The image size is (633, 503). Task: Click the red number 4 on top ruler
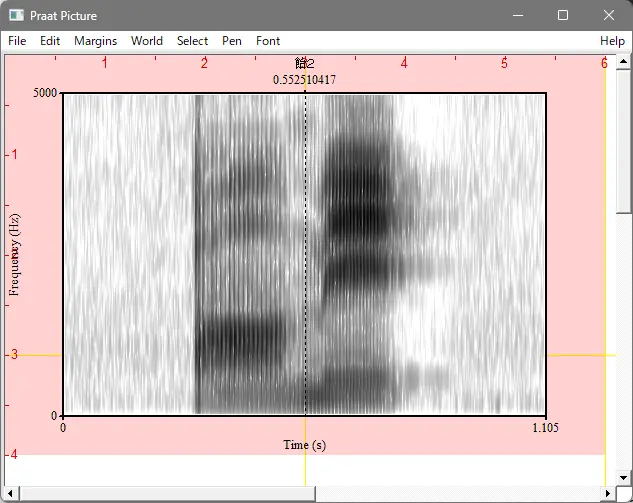click(404, 63)
